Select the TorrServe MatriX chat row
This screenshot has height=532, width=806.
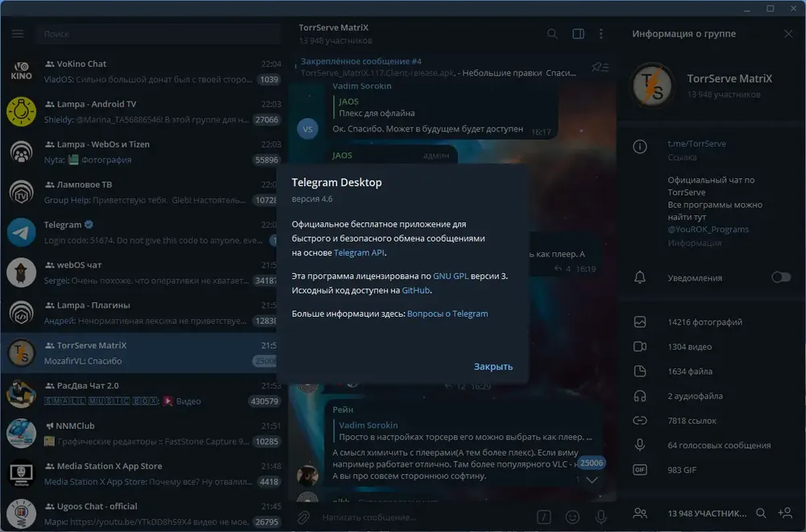(x=139, y=353)
